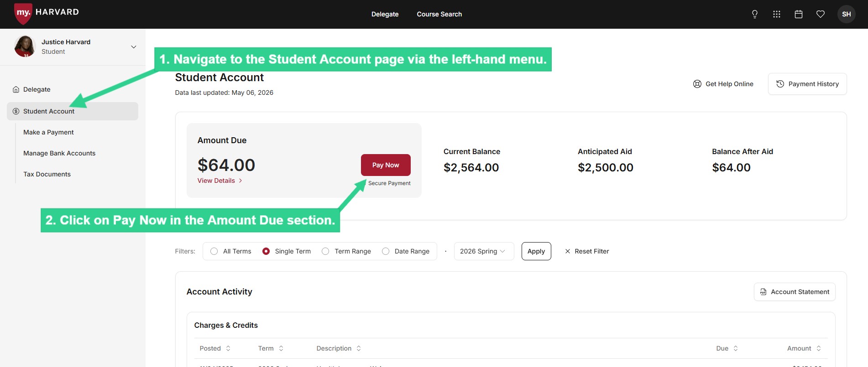Click the Delegate home icon in sidebar
Screen dimensions: 868x367
pos(16,89)
